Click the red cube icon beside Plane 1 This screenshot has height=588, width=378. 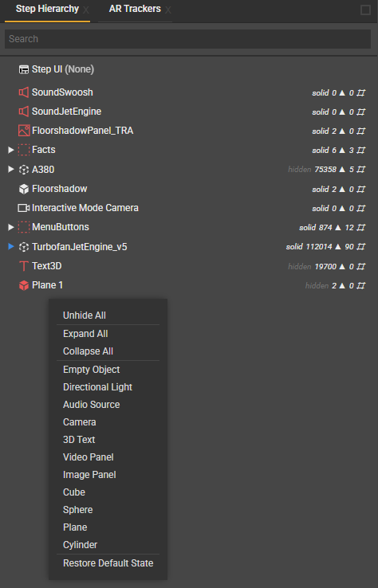coord(24,285)
